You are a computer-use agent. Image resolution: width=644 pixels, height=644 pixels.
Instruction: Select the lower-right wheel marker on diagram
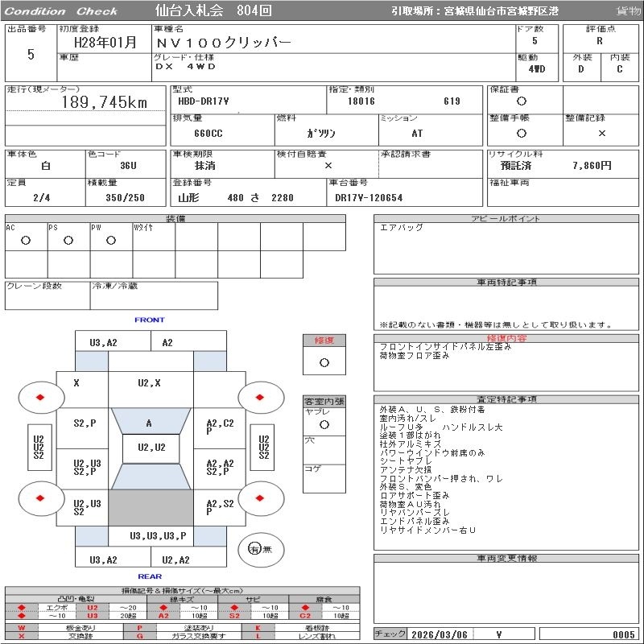pyautogui.click(x=260, y=498)
